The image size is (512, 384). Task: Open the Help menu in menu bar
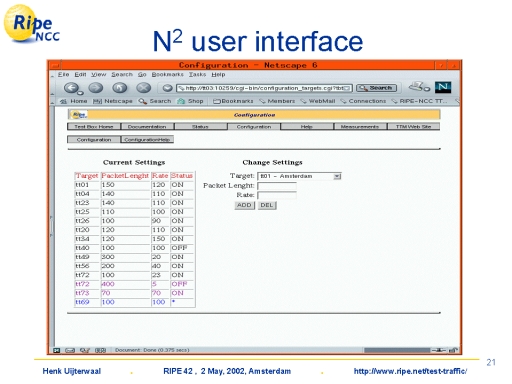click(218, 74)
